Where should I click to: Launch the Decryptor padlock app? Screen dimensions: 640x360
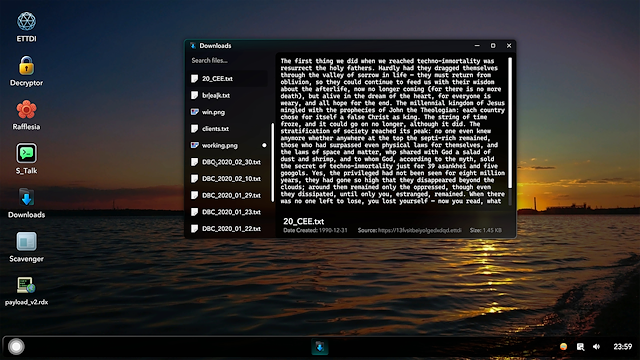(26, 71)
